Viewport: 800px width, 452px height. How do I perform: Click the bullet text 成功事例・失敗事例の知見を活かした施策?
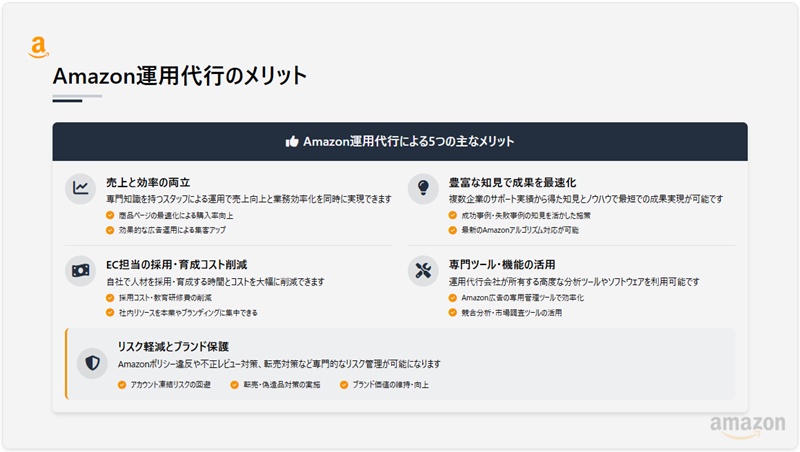pyautogui.click(x=526, y=215)
